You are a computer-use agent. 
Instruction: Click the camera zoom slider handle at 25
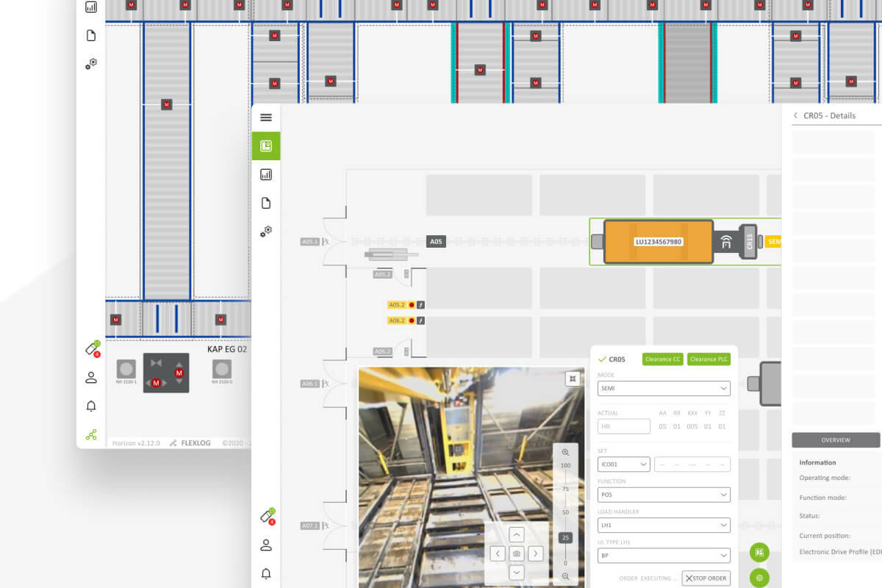[564, 538]
